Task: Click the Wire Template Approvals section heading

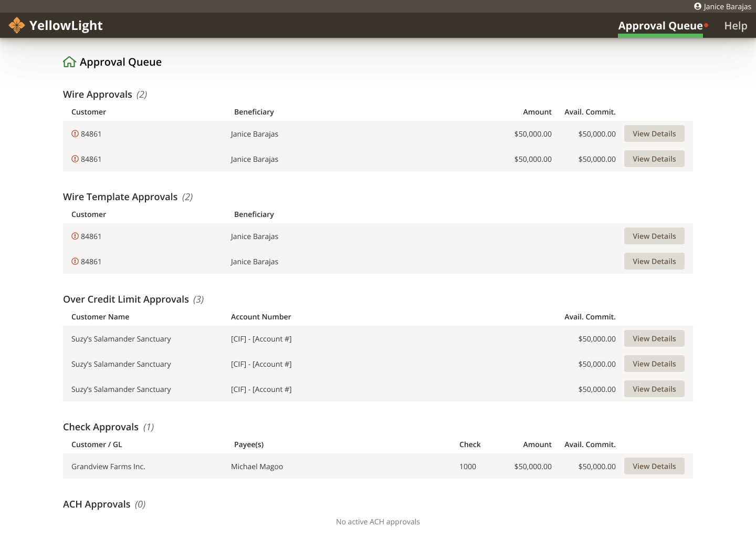Action: pos(120,197)
